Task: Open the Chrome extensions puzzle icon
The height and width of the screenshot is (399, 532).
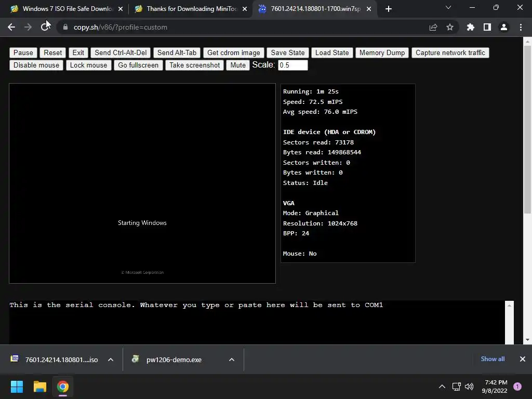Action: tap(470, 27)
